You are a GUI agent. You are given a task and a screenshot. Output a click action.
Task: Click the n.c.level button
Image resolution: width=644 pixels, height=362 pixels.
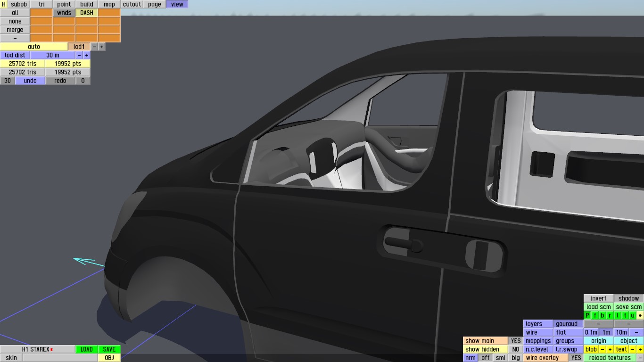pos(538,349)
